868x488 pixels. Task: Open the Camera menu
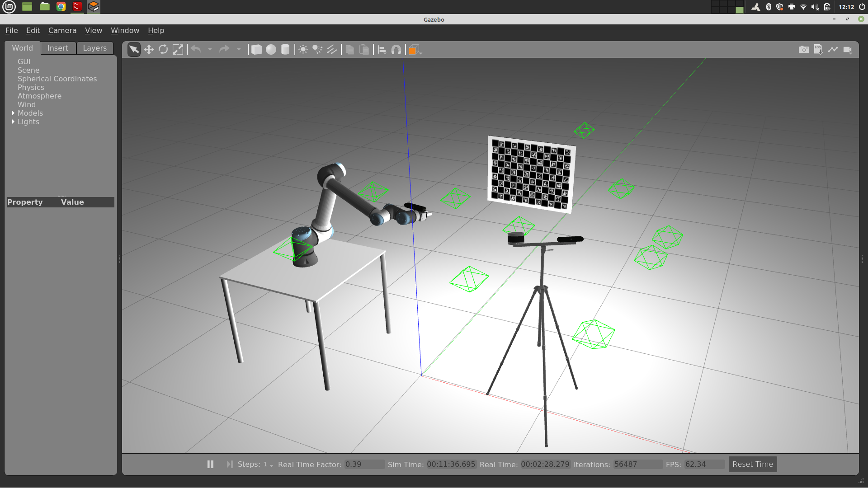(x=62, y=30)
